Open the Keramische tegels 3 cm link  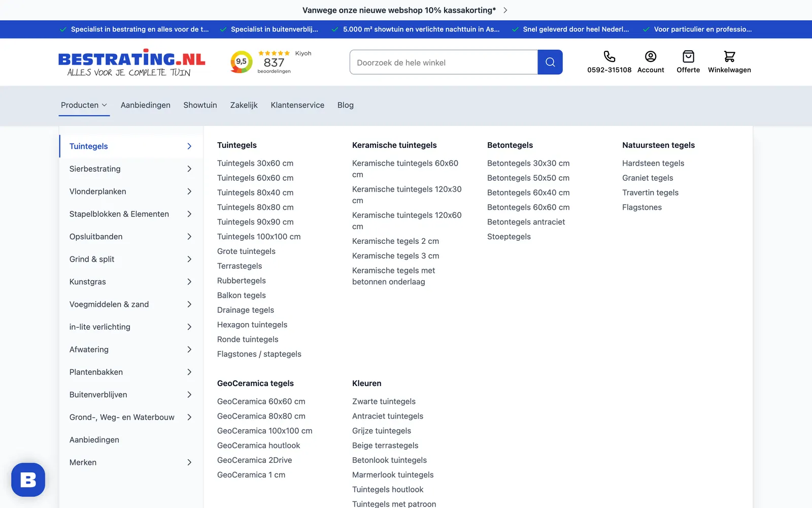(396, 256)
